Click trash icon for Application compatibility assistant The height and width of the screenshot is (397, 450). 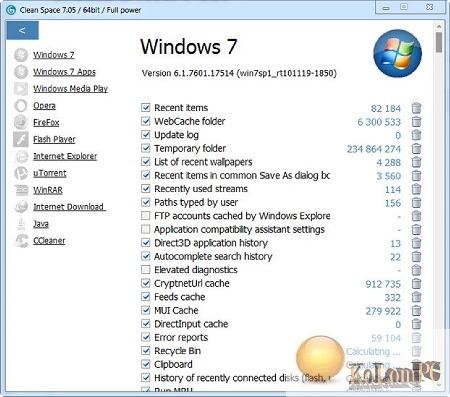click(x=416, y=230)
